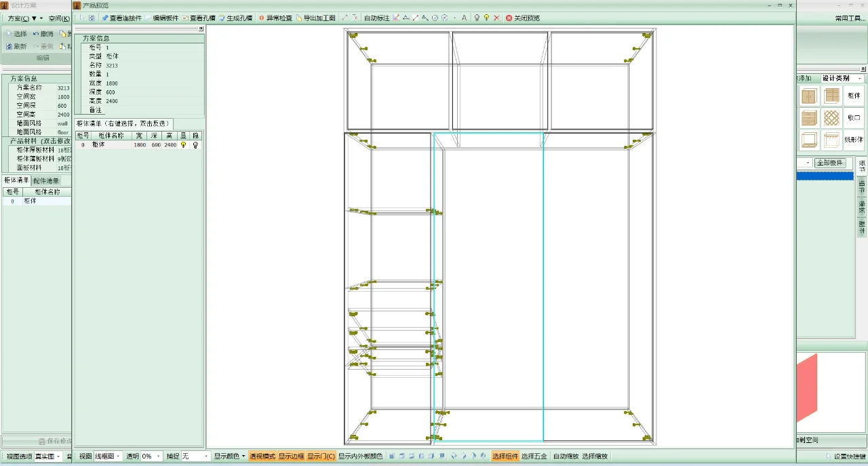Click the 线形体 category label
This screenshot has height=466, width=868.
(x=854, y=140)
